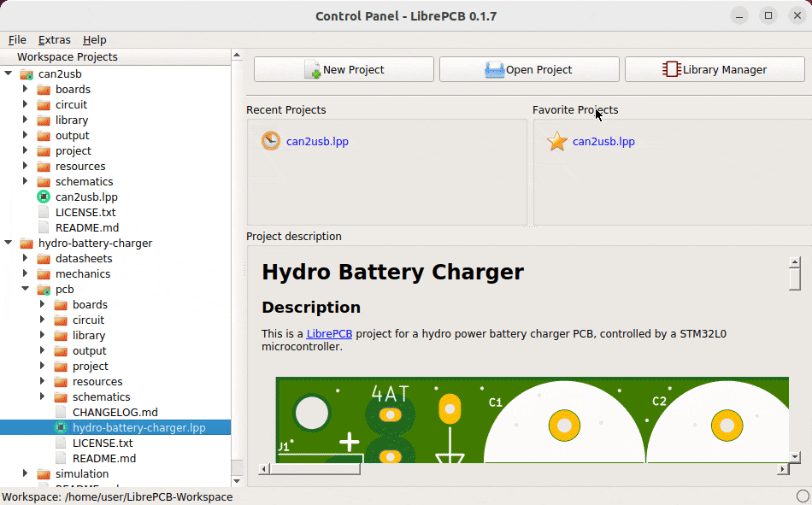Click the pcb folder icon in tree

(44, 290)
